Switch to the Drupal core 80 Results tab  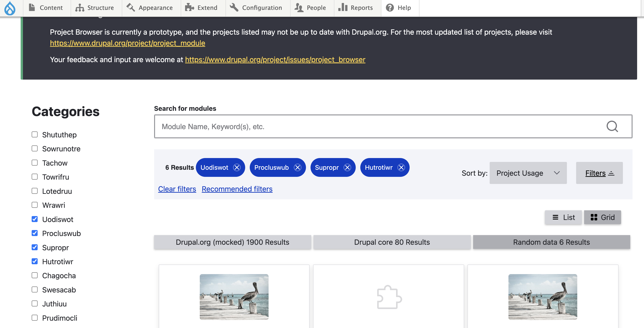click(x=392, y=242)
